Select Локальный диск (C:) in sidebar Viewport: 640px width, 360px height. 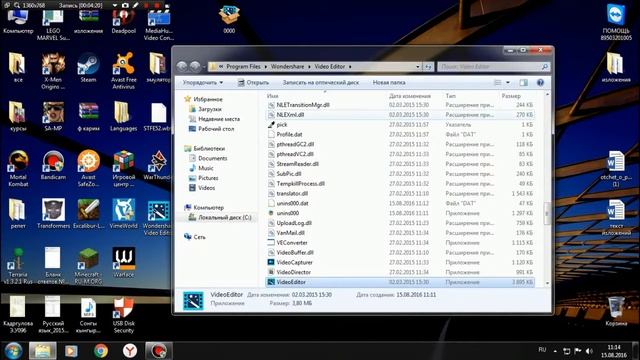(224, 218)
